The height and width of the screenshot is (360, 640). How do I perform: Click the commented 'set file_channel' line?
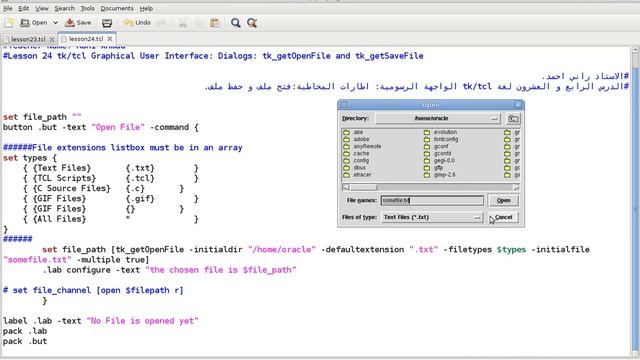93,290
